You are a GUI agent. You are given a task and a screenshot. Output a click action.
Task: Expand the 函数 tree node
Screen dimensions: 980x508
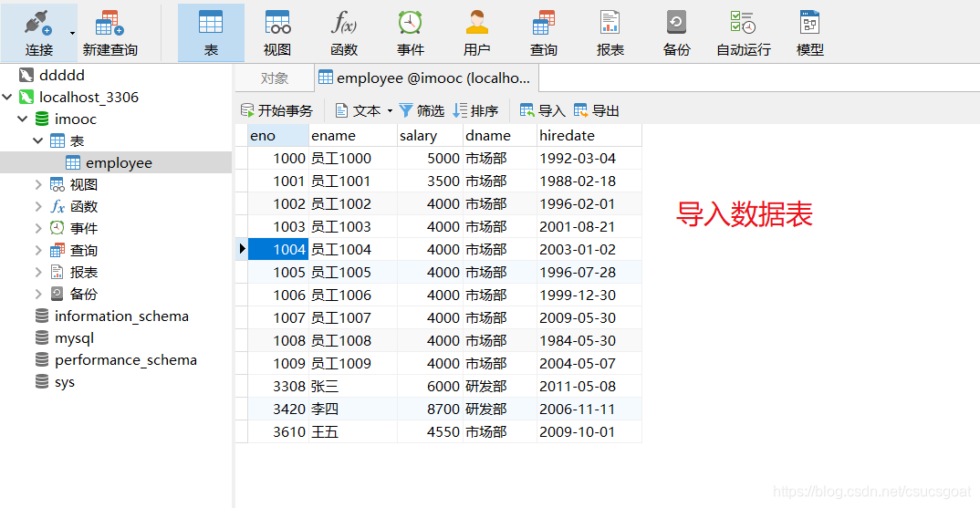coord(38,206)
